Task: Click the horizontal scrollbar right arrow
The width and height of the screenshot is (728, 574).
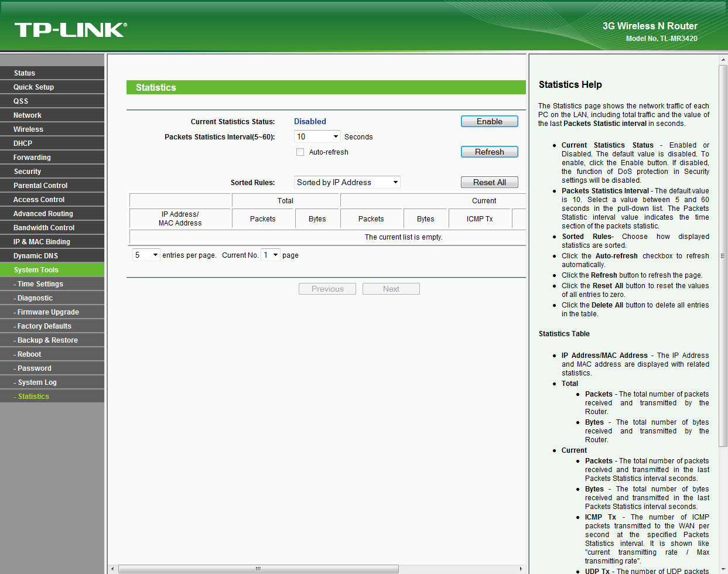Action: coord(521,569)
